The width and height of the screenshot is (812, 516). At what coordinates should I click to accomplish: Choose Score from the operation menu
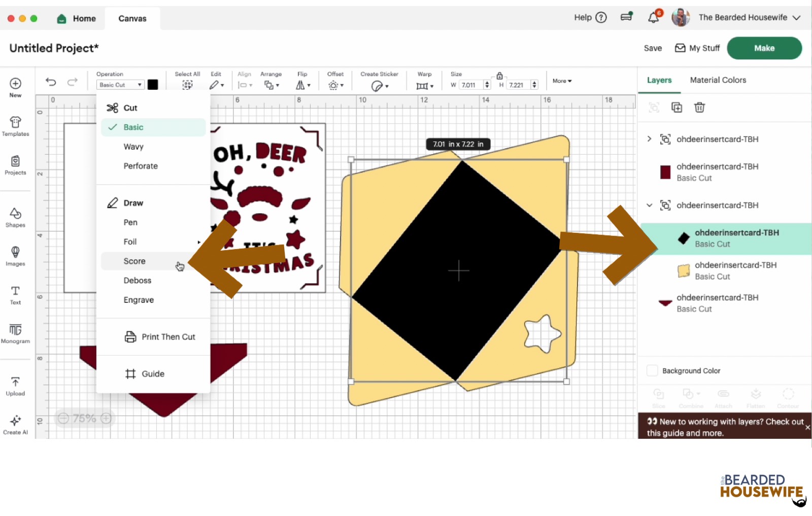pos(134,261)
